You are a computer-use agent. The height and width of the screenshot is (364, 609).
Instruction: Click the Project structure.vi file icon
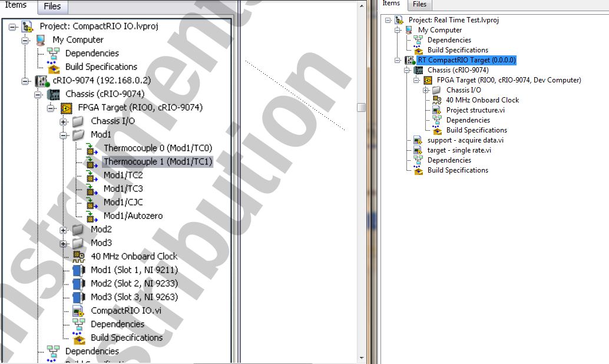(436, 110)
